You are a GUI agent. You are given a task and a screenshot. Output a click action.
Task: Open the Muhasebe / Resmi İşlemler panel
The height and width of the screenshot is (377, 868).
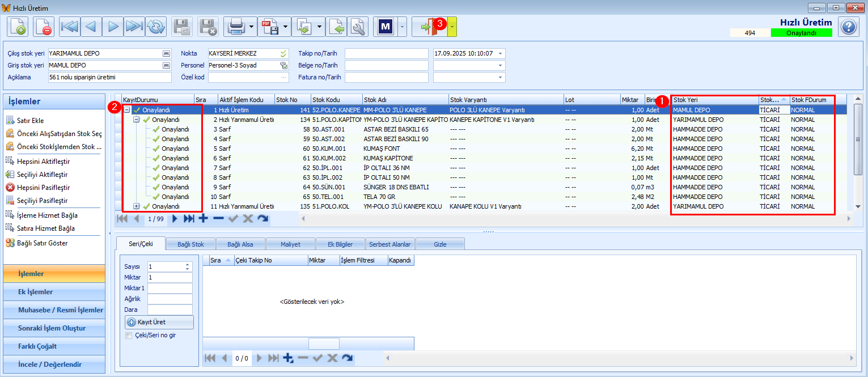point(54,310)
